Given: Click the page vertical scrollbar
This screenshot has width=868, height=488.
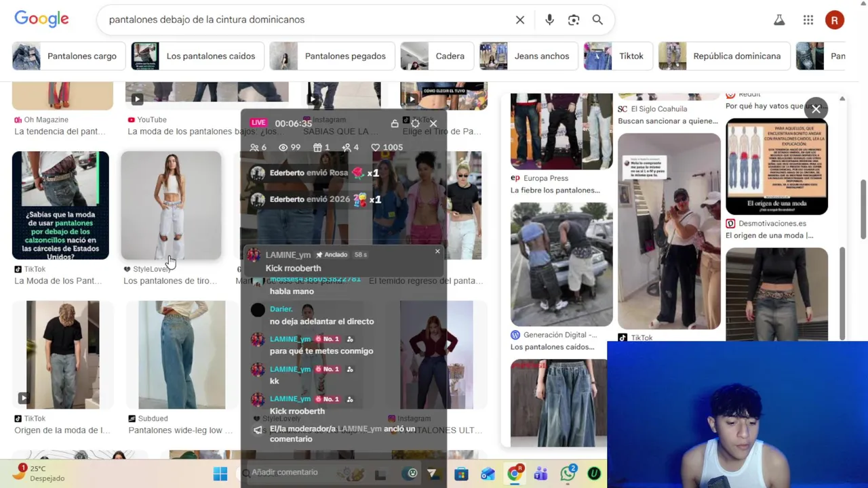Looking at the screenshot, I should tap(863, 209).
